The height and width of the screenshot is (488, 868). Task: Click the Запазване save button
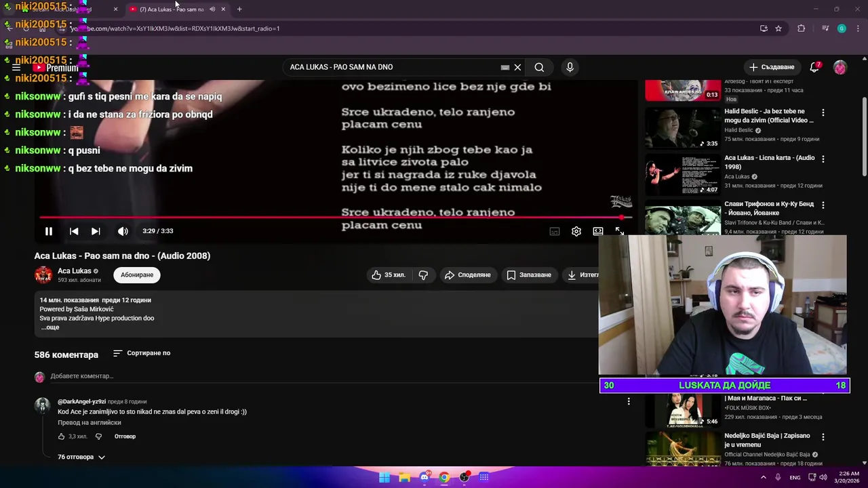click(x=529, y=274)
